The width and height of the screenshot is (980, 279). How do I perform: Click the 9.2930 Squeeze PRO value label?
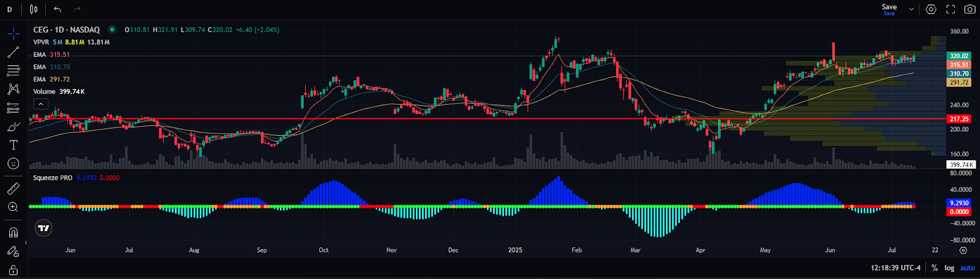[x=959, y=203]
